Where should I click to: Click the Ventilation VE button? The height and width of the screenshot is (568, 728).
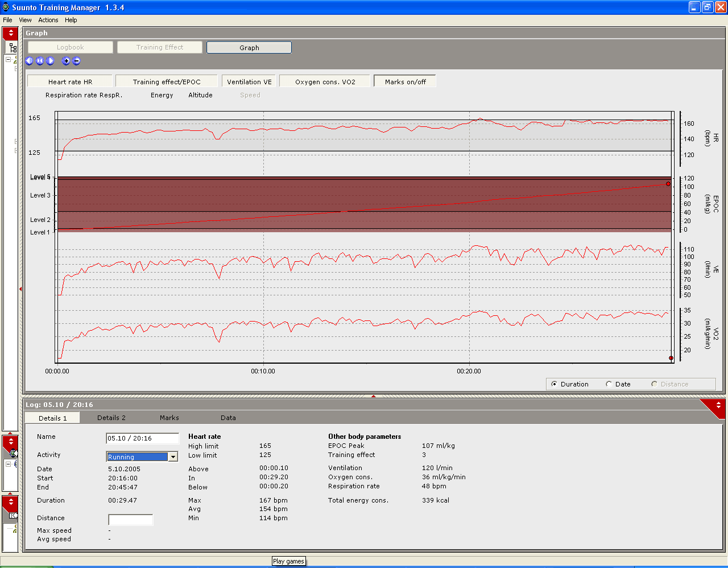(249, 82)
